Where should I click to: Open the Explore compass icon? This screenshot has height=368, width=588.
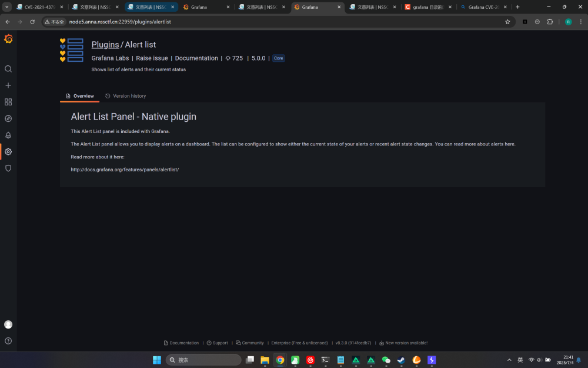(x=8, y=118)
